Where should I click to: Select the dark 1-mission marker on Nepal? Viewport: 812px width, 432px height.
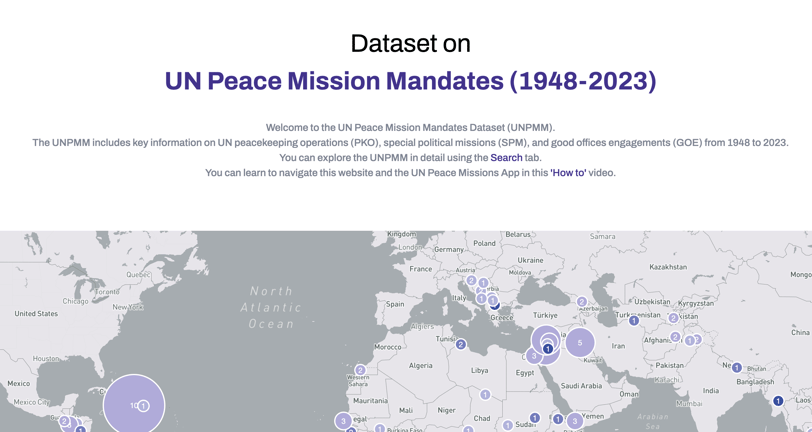point(736,367)
